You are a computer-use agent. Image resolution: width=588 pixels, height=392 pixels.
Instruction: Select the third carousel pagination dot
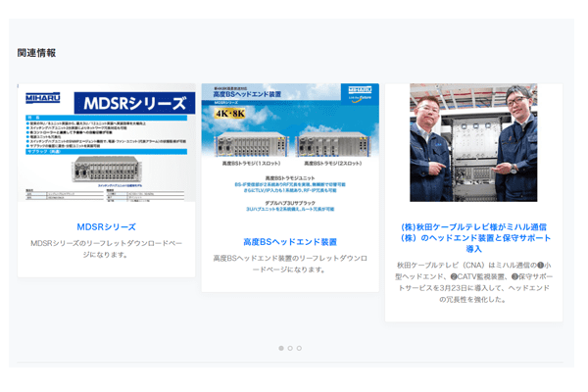coord(299,348)
